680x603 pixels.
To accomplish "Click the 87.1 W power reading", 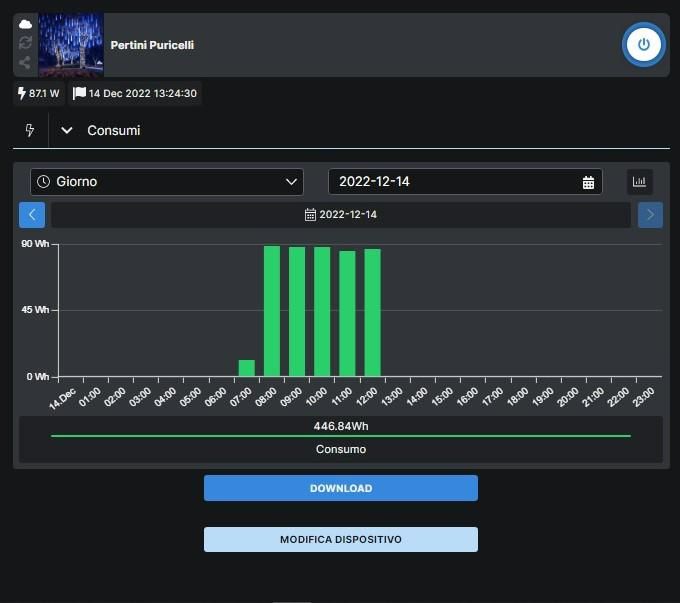I will [x=39, y=93].
